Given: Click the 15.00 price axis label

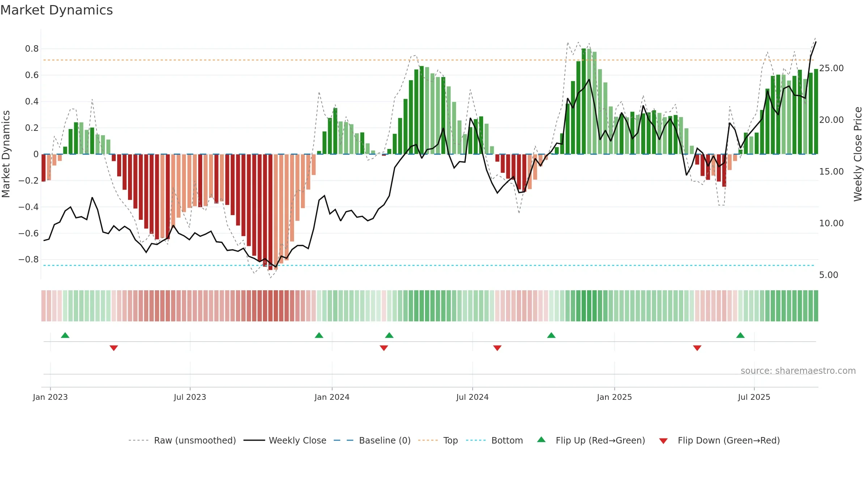Looking at the screenshot, I should (831, 171).
